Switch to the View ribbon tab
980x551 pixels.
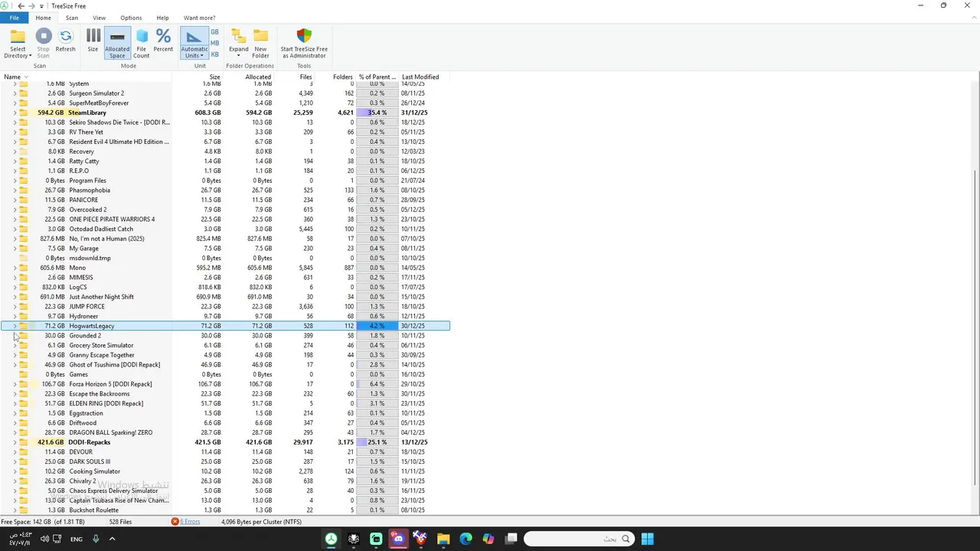pyautogui.click(x=99, y=18)
